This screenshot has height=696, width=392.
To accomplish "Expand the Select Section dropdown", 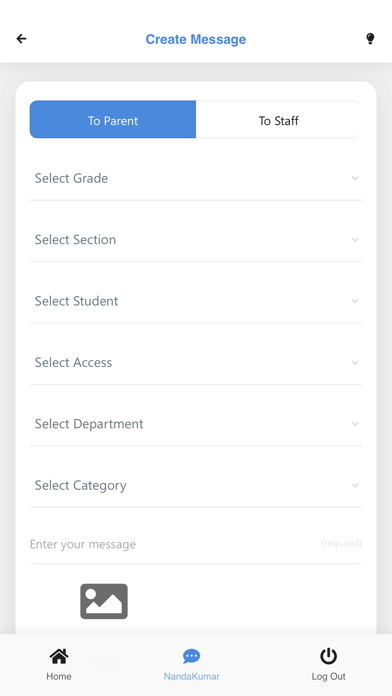I will (x=196, y=240).
